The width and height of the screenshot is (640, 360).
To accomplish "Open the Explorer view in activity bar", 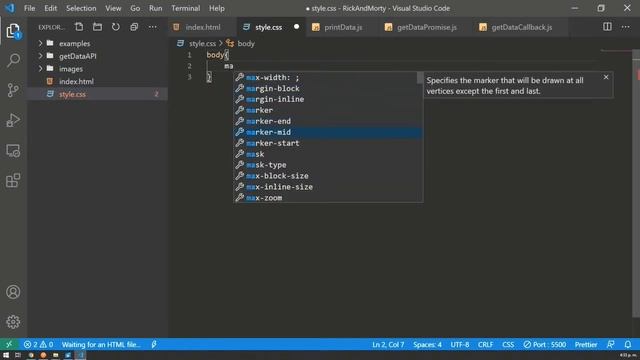I will pyautogui.click(x=13, y=31).
